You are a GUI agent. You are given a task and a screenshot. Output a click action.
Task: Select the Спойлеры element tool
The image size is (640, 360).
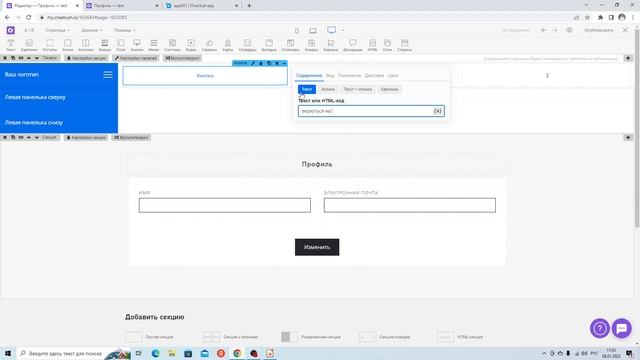click(x=290, y=45)
